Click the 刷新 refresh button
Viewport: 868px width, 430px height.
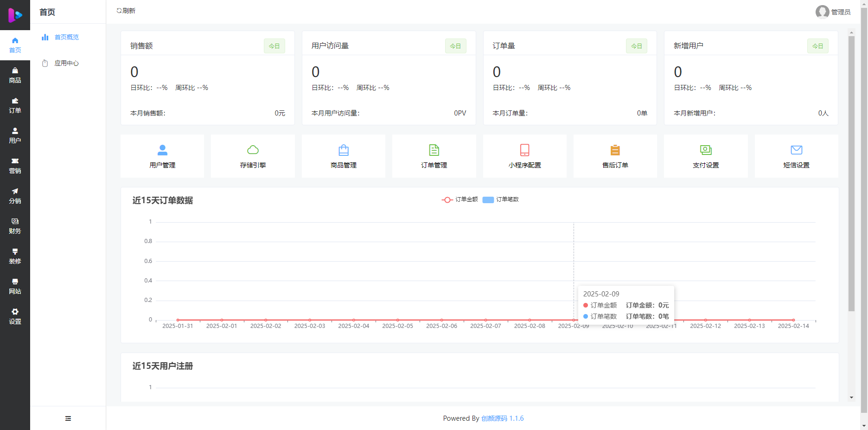125,10
